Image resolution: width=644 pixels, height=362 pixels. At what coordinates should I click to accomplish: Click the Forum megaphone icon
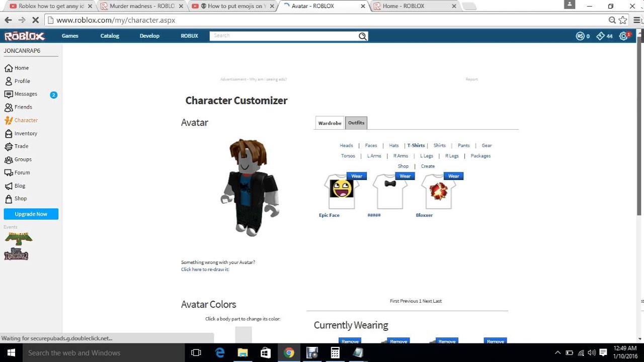(9, 172)
